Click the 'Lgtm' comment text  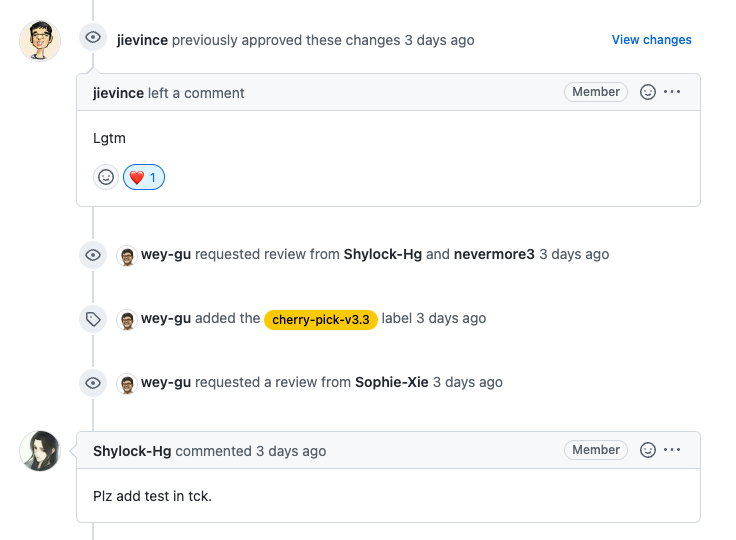(109, 139)
